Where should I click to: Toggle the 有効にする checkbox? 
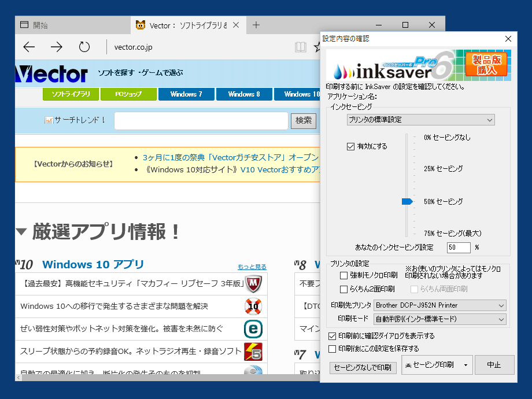[350, 146]
